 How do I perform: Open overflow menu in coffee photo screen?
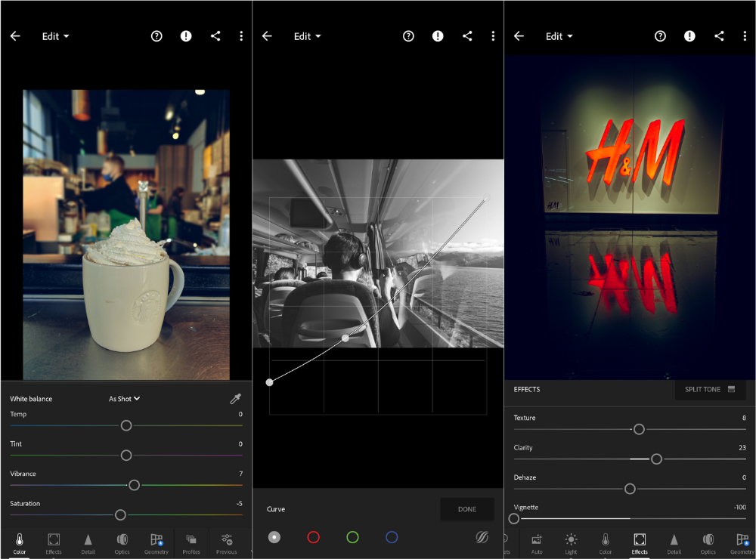(x=241, y=36)
